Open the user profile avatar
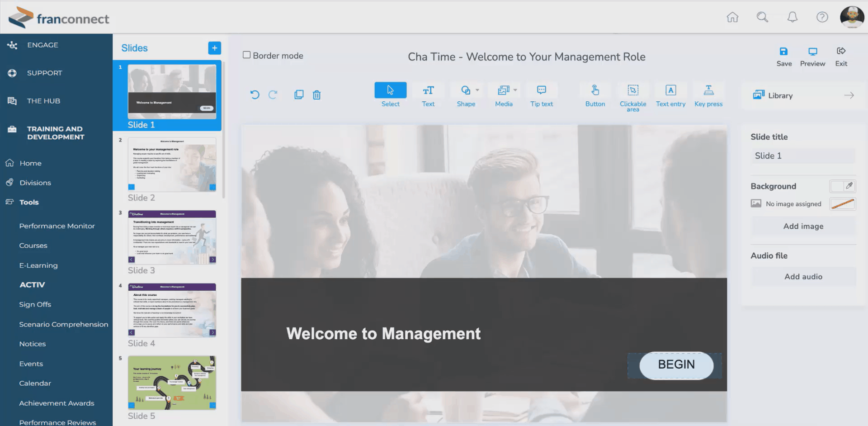Viewport: 868px width, 426px height. (852, 17)
